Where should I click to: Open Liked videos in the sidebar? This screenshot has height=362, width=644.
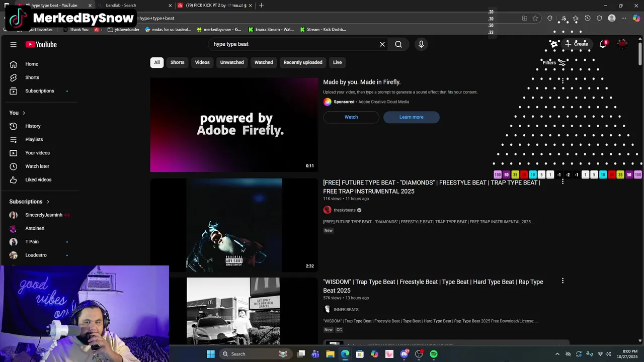tap(39, 179)
